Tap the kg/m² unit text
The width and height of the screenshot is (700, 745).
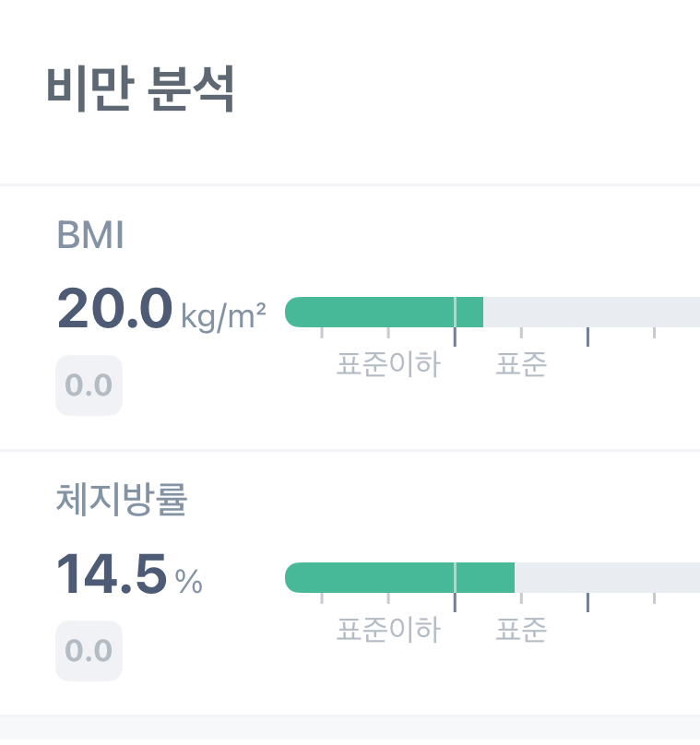tap(223, 316)
